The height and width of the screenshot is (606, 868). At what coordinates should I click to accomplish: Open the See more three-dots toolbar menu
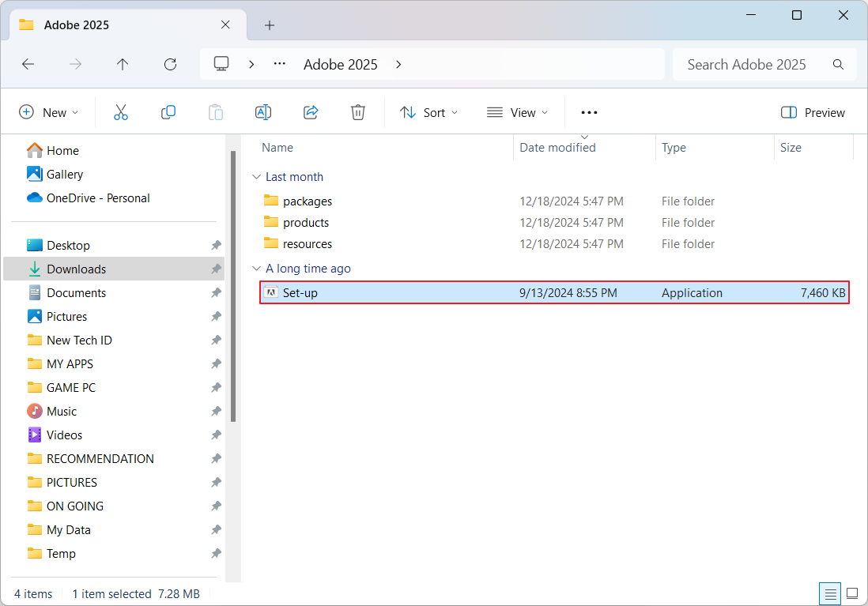coord(589,112)
